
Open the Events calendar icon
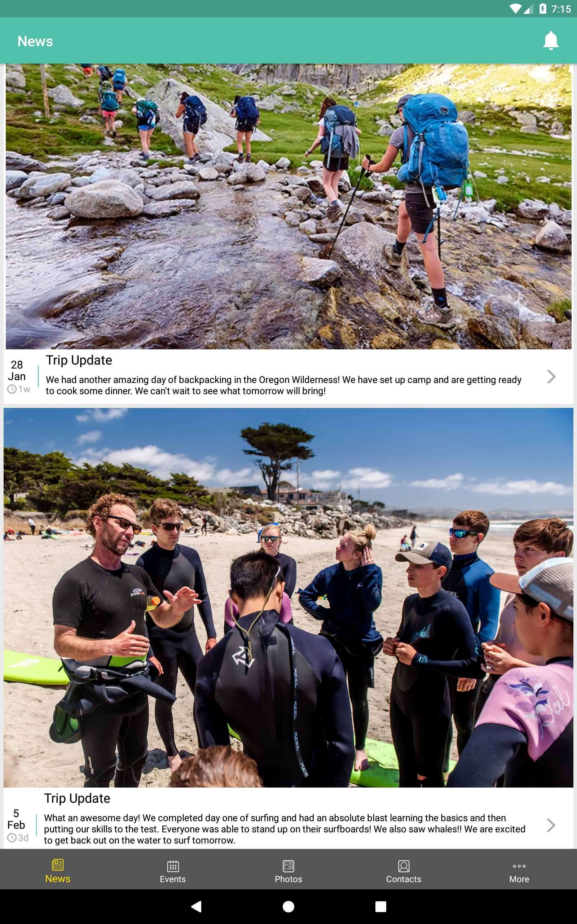click(173, 866)
